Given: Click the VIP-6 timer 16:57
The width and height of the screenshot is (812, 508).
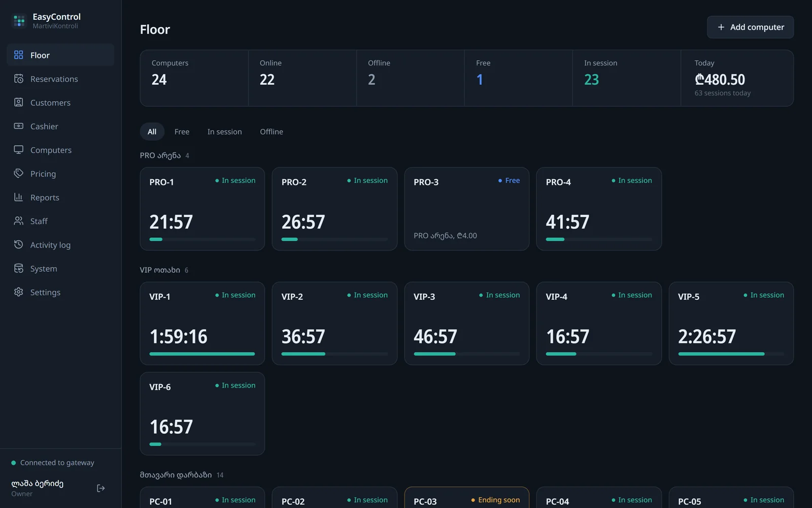Looking at the screenshot, I should coord(171,427).
